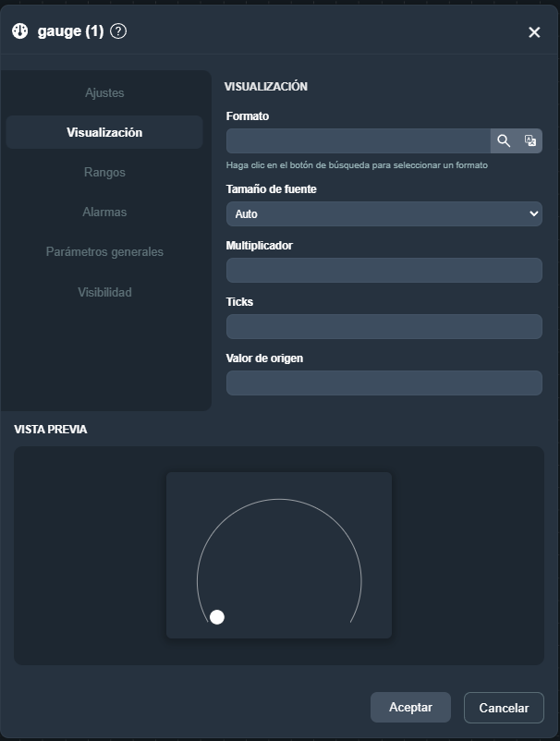
Task: Click the gauge preview thumbnail
Action: pos(278,554)
